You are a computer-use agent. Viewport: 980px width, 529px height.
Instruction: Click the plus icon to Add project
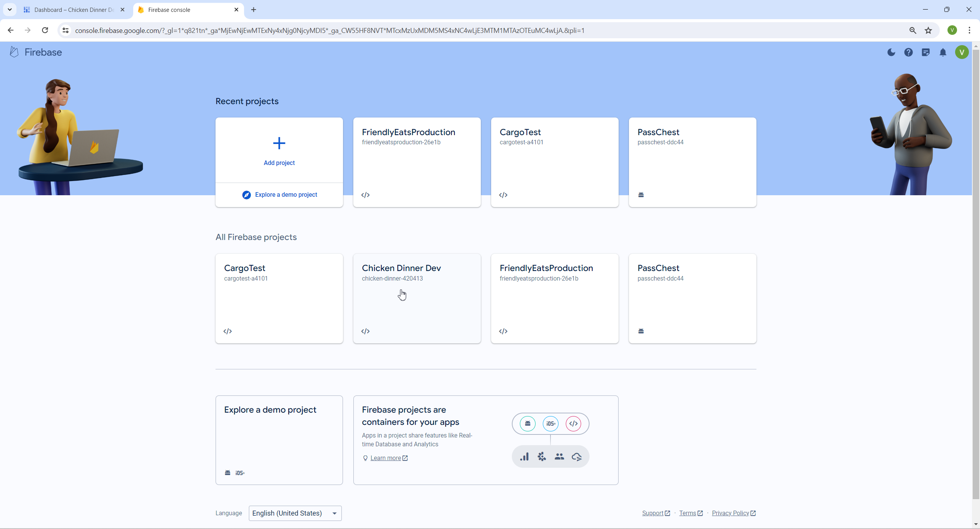coord(279,144)
